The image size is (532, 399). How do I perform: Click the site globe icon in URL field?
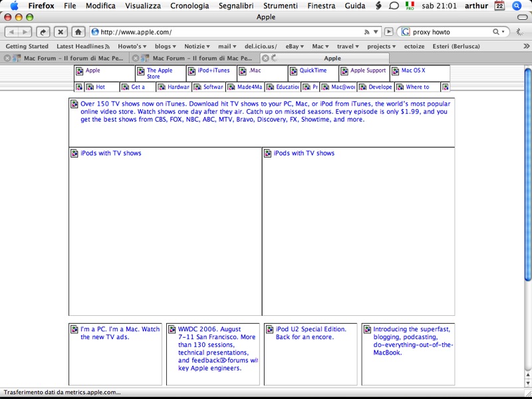(95, 32)
